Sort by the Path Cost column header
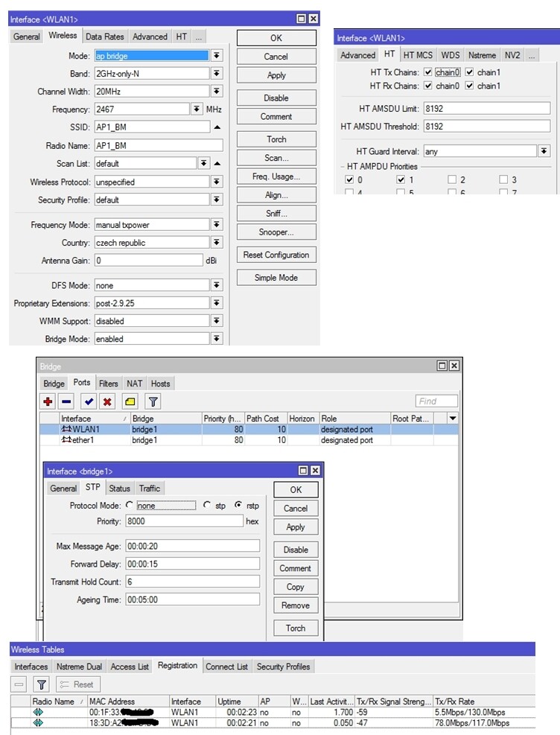This screenshot has width=560, height=735. click(266, 418)
